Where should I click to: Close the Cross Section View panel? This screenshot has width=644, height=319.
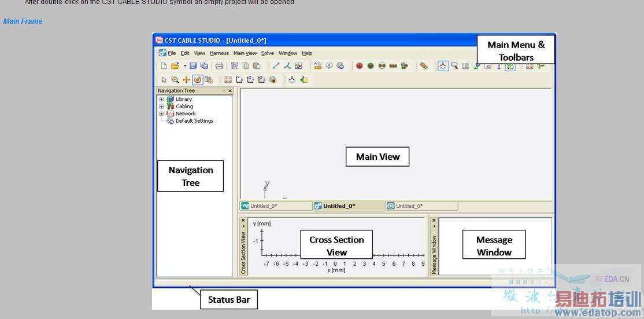[243, 221]
